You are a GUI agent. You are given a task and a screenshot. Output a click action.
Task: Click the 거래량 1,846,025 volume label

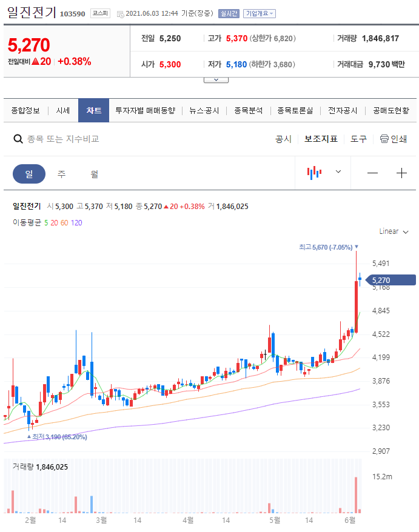coord(40,467)
